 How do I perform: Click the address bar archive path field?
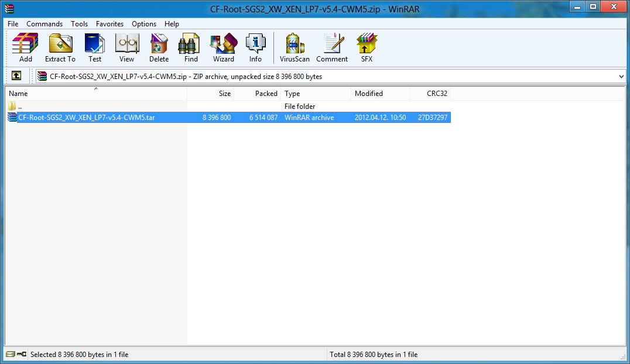click(x=330, y=76)
